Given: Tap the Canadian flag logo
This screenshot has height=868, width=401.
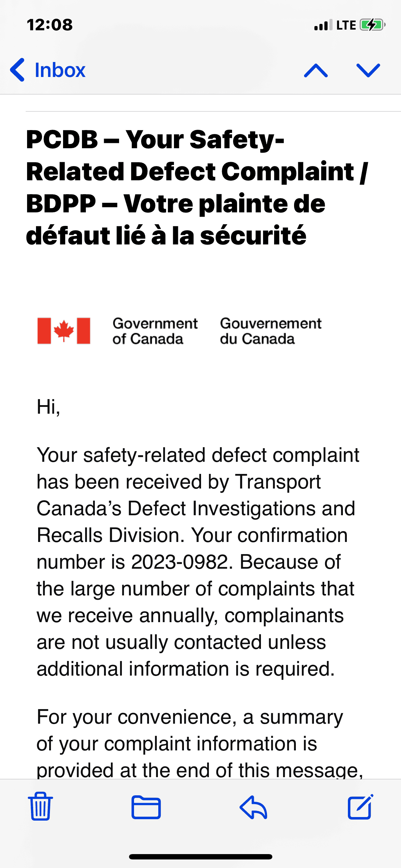Looking at the screenshot, I should pos(64,331).
